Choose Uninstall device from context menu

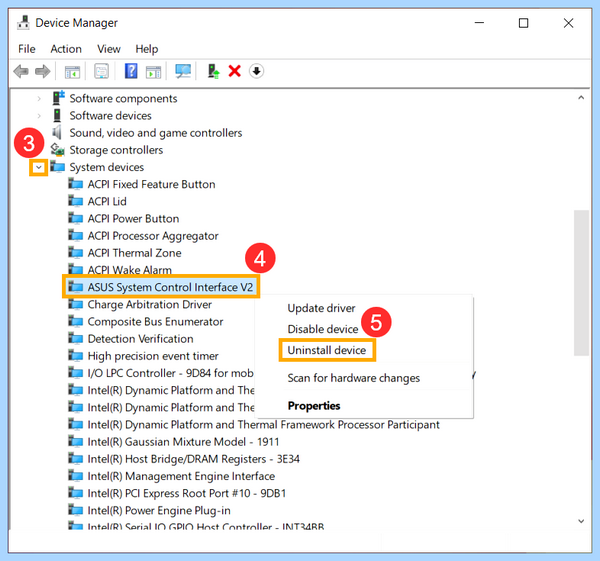point(326,350)
